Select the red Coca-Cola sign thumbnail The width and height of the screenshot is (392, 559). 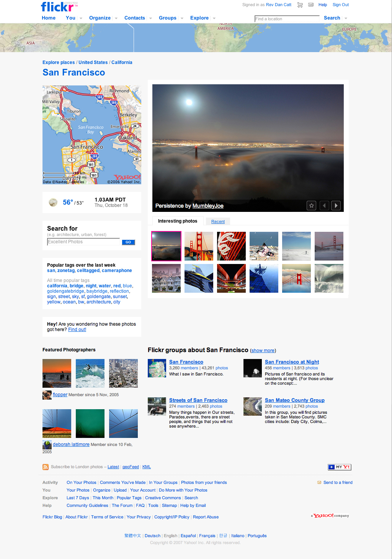click(x=231, y=246)
